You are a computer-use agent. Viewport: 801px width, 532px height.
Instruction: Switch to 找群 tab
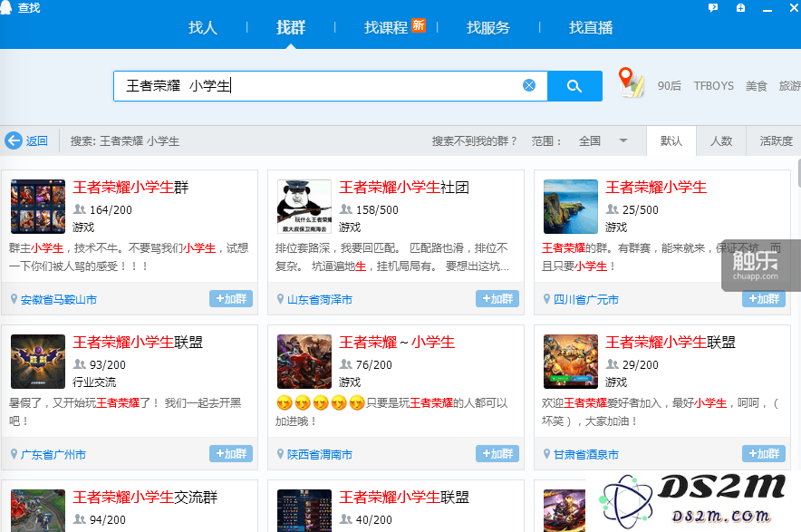pos(291,27)
